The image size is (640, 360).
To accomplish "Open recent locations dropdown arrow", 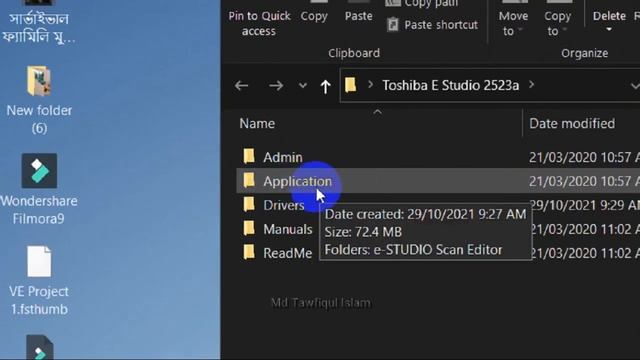I will (302, 86).
